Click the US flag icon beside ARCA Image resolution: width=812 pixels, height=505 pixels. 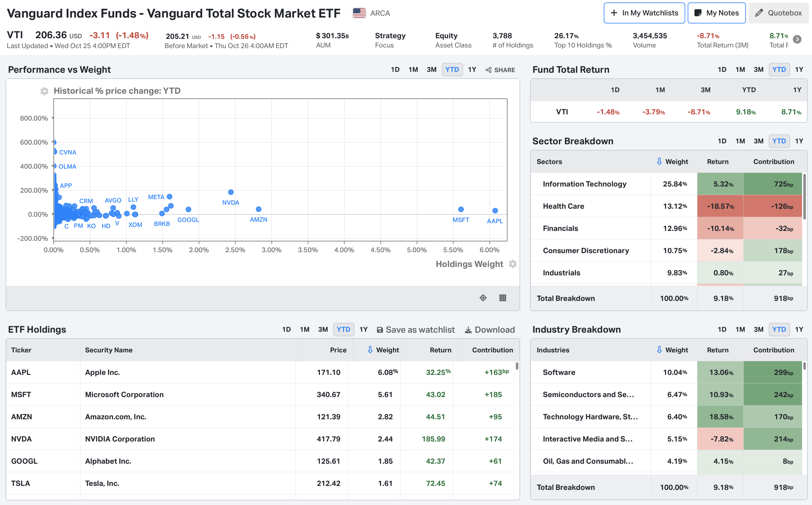[359, 13]
